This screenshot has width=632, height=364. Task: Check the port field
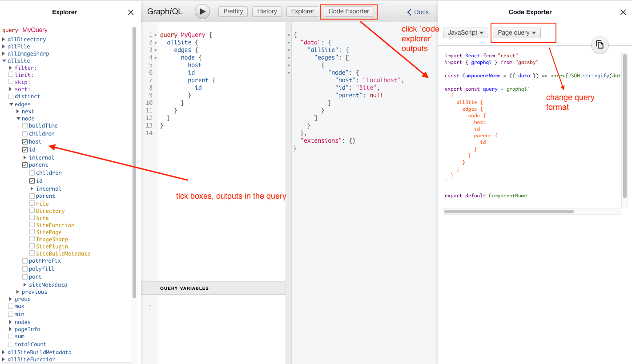(25, 276)
